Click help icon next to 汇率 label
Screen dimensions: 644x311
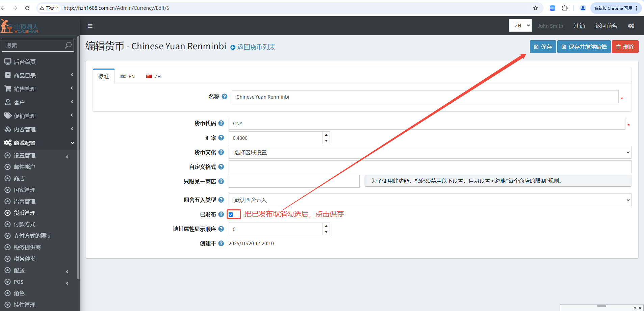coord(221,138)
